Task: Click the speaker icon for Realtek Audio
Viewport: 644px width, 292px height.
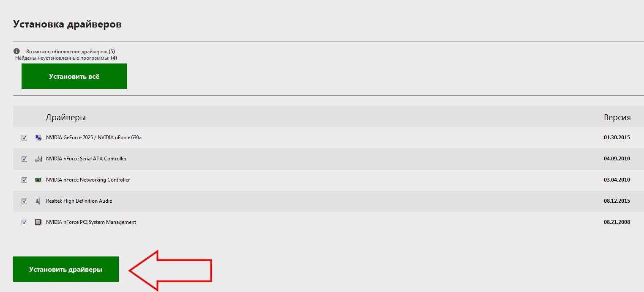Action: (x=38, y=201)
